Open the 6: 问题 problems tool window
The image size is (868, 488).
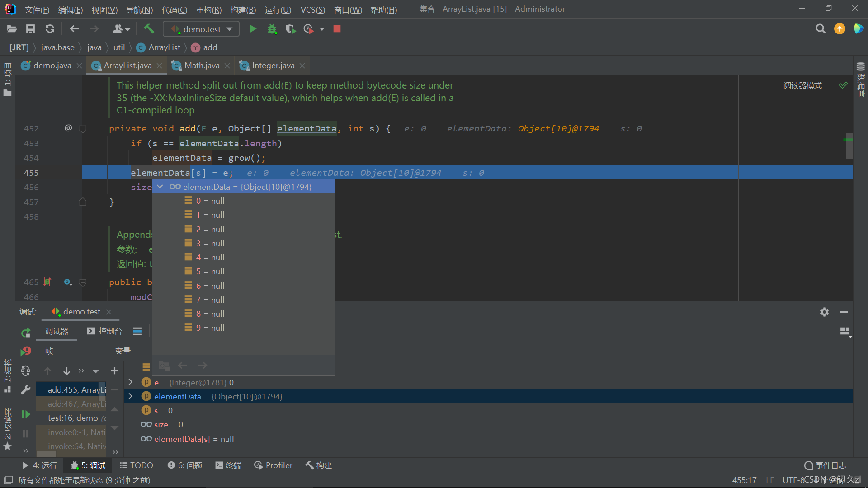coord(185,465)
